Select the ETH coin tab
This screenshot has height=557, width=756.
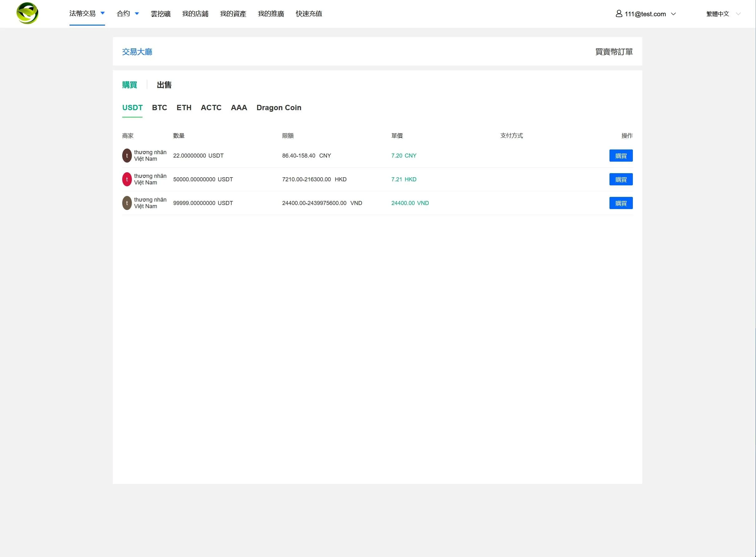[184, 108]
